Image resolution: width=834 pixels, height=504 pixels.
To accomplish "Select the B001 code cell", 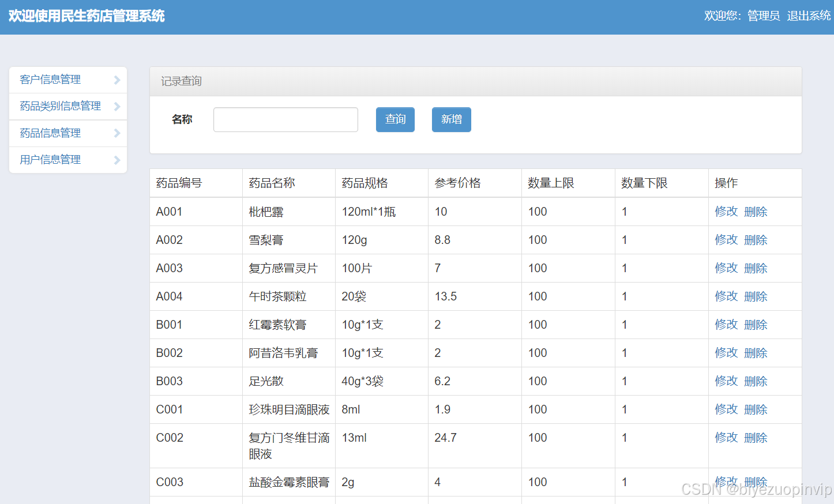I will [x=196, y=325].
